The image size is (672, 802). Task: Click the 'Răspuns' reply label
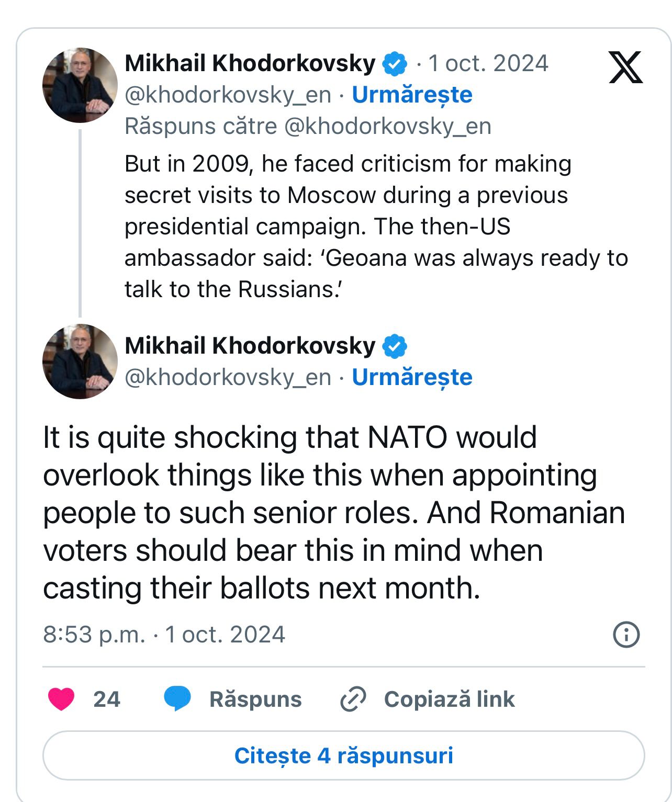(x=255, y=699)
